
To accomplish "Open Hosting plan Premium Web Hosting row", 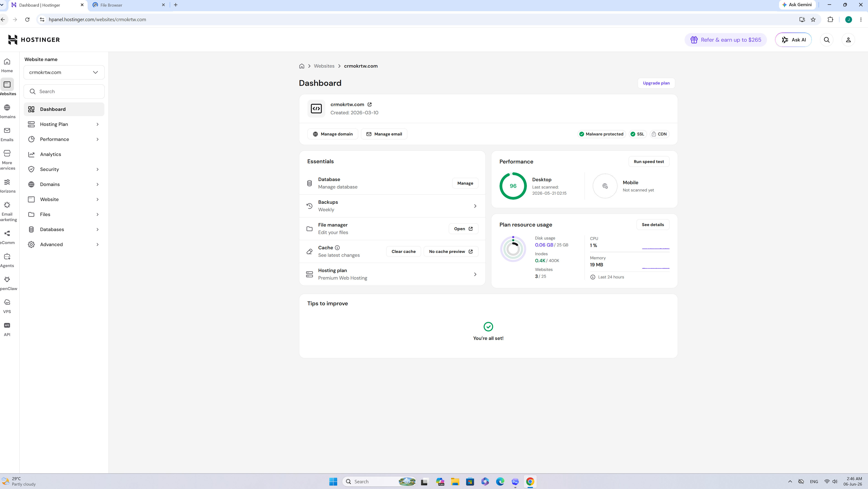I will pyautogui.click(x=392, y=274).
